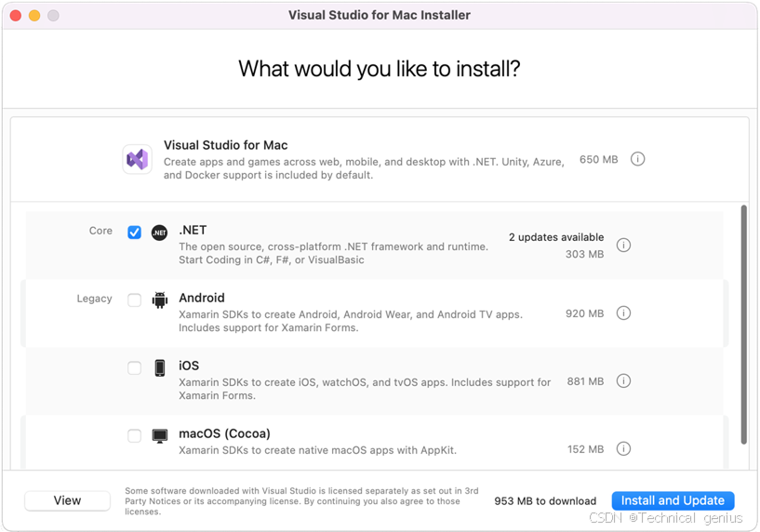
Task: Show info for the Android component
Action: (623, 313)
